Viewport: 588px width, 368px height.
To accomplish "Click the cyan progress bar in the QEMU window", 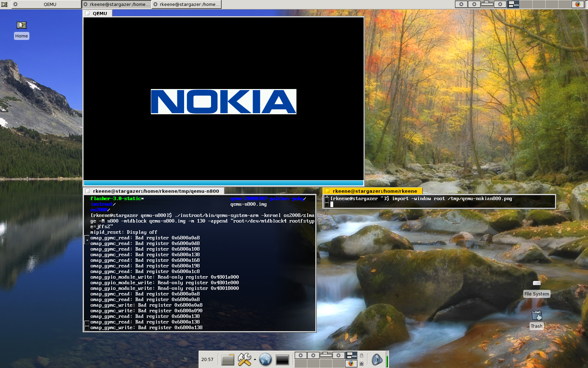I will pos(224,183).
